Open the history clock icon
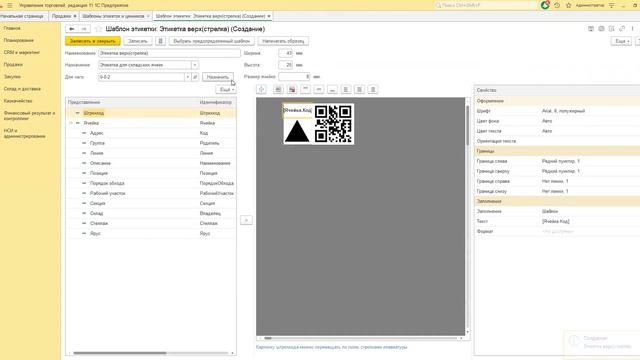This screenshot has width=640, height=360. point(557,5)
